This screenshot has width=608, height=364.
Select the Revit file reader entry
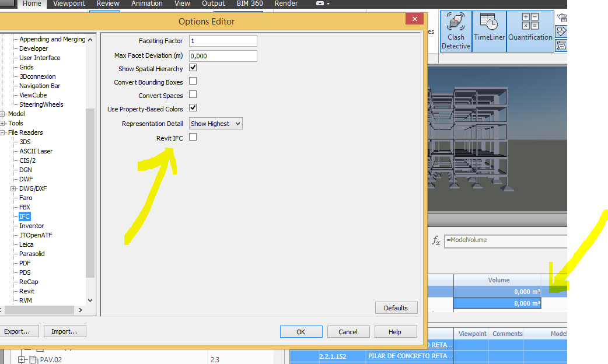[x=26, y=290]
